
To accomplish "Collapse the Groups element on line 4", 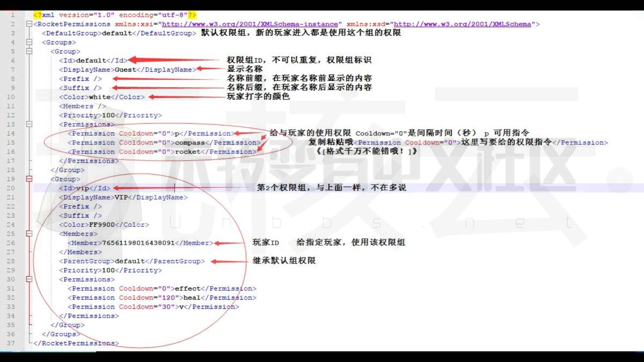I will [30, 42].
